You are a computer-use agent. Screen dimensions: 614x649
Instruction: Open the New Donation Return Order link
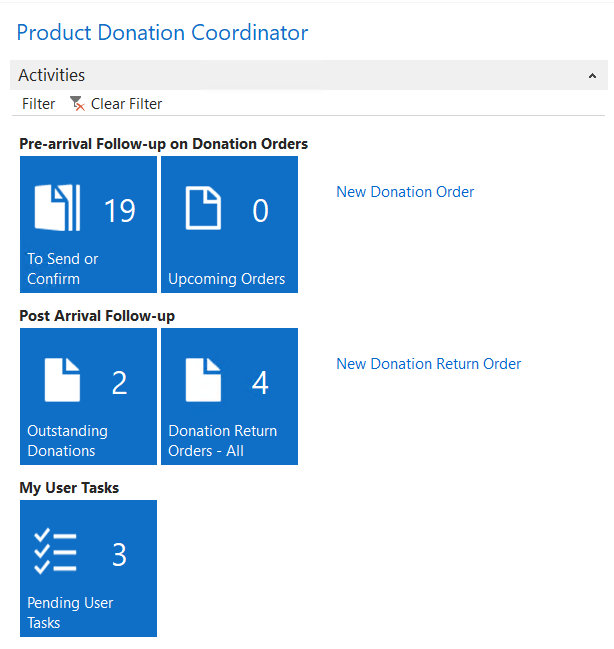(x=428, y=364)
